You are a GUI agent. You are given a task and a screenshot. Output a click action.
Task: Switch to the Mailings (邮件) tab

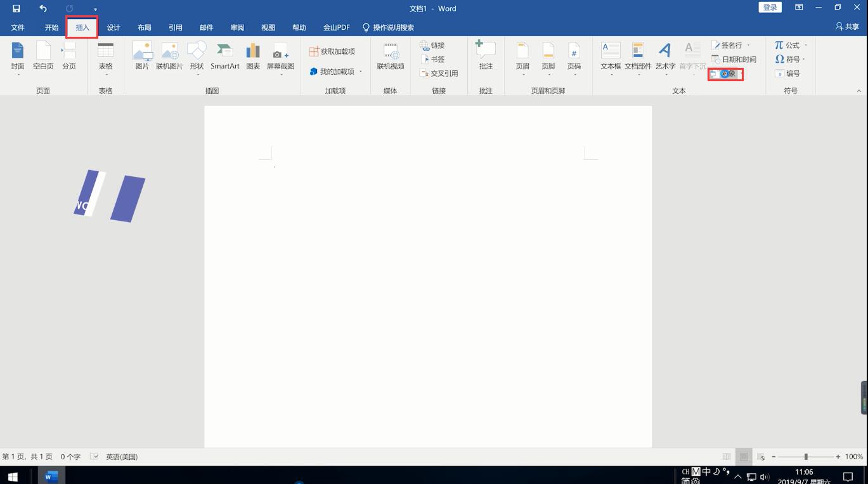(207, 27)
